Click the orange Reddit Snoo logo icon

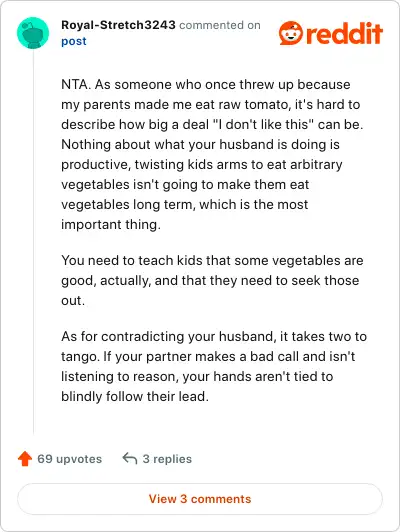[x=290, y=33]
